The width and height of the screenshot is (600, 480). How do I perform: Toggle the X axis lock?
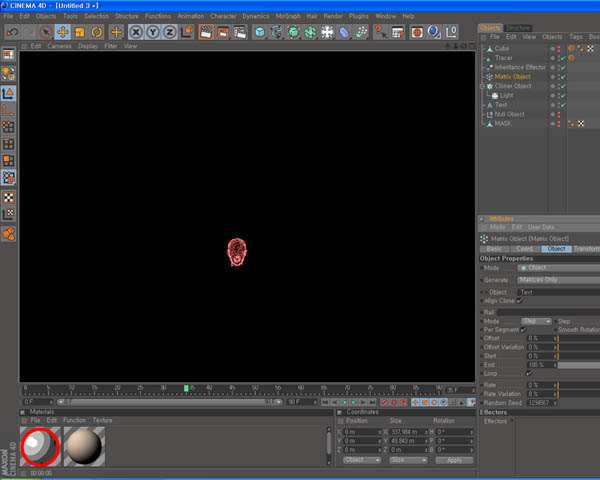coord(136,32)
